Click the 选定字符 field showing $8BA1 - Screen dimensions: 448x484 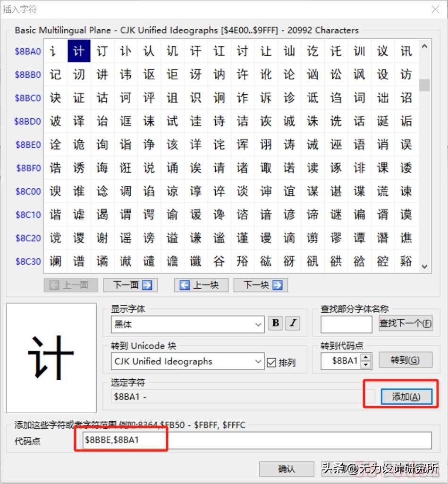coord(243,397)
